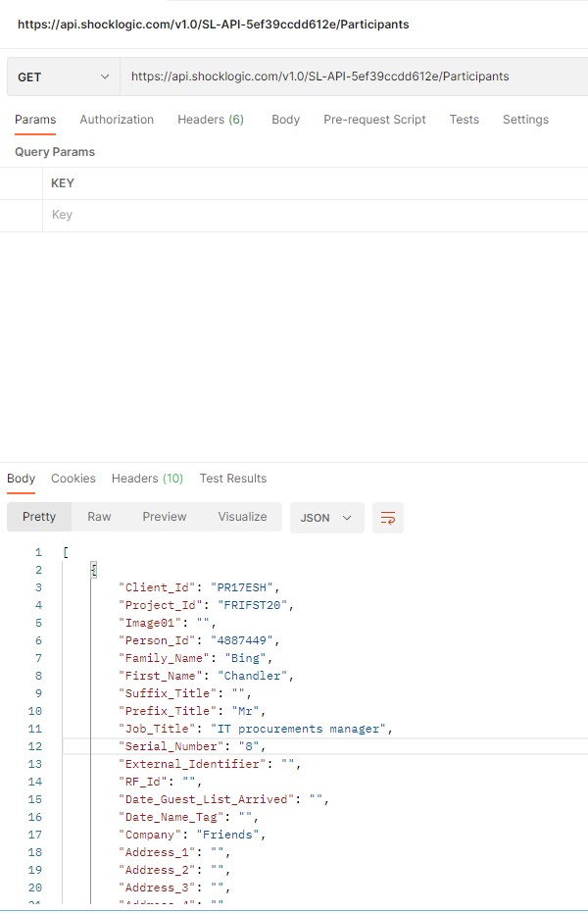
Task: Select the Params tab
Action: pos(35,119)
